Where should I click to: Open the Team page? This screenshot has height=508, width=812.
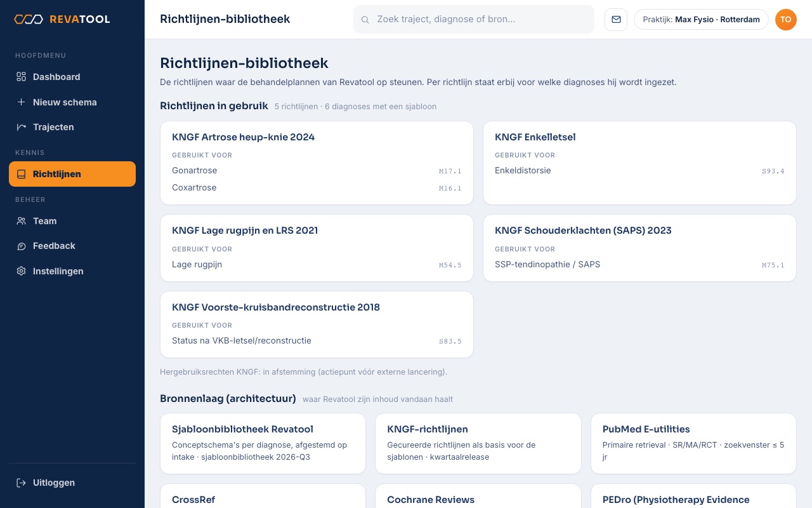click(72, 221)
